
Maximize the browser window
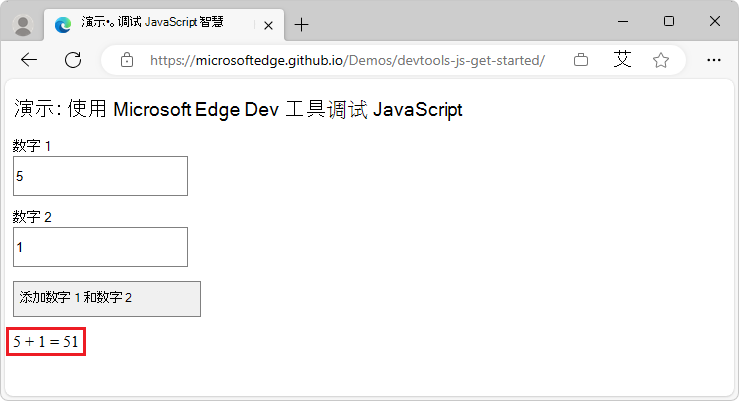(668, 21)
